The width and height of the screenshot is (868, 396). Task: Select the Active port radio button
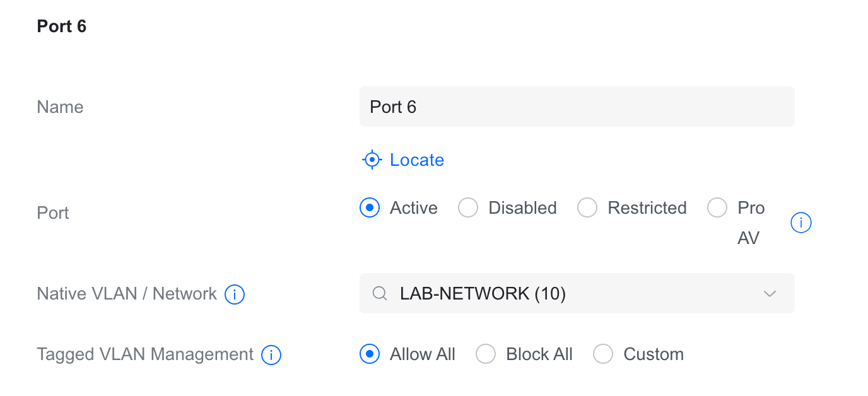[x=370, y=208]
